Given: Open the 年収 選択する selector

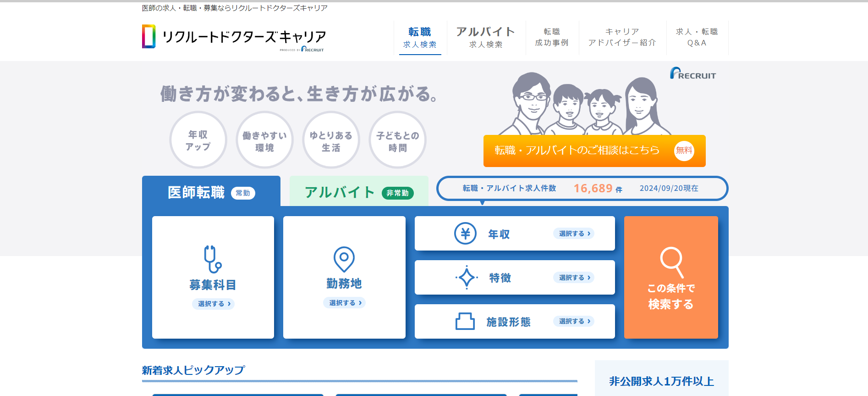Looking at the screenshot, I should pos(574,234).
